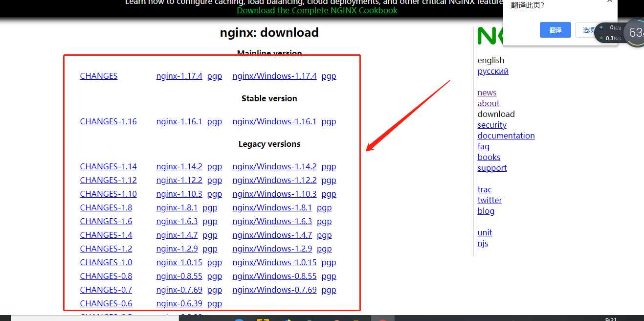This screenshot has width=644, height=321.
Task: Download nginx/Windows-0.7.69
Action: tap(275, 290)
